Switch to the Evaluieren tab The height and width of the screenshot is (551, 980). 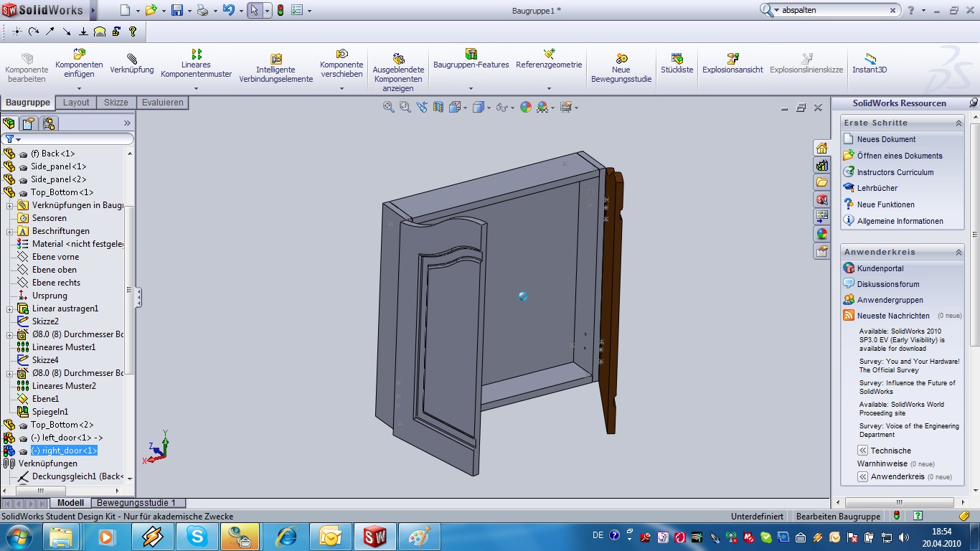click(162, 103)
